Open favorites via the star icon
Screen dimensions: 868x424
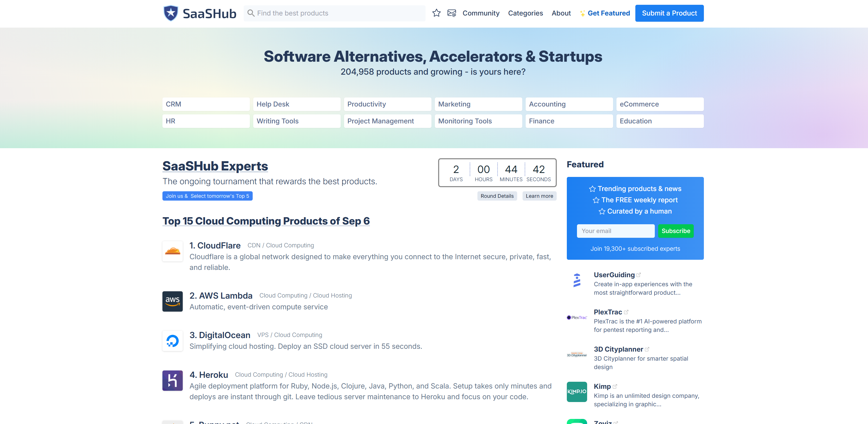436,13
